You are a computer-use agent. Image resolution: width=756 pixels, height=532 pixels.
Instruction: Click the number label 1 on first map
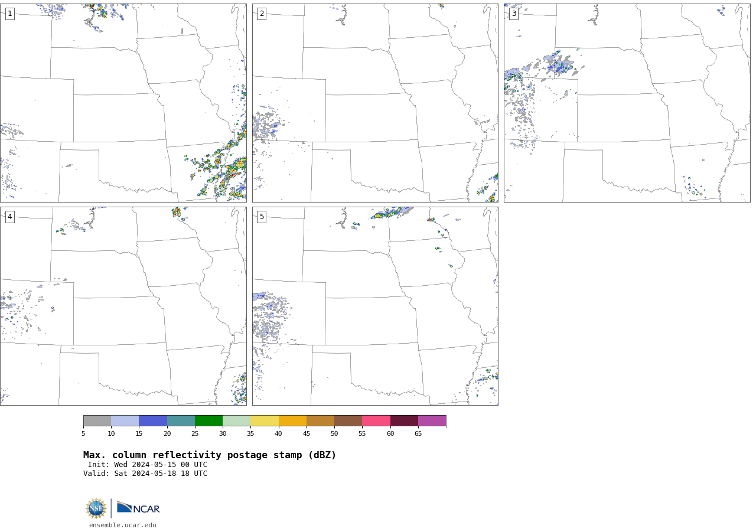[x=9, y=14]
